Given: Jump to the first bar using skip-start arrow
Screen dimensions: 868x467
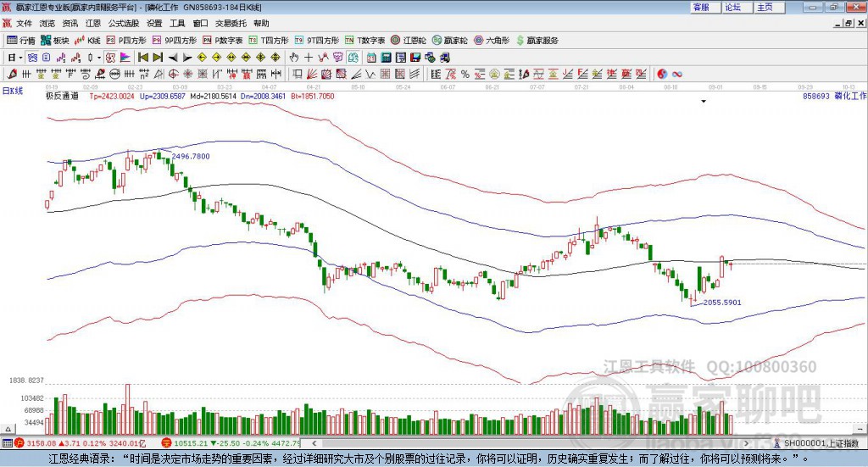Looking at the screenshot, I should [142, 58].
